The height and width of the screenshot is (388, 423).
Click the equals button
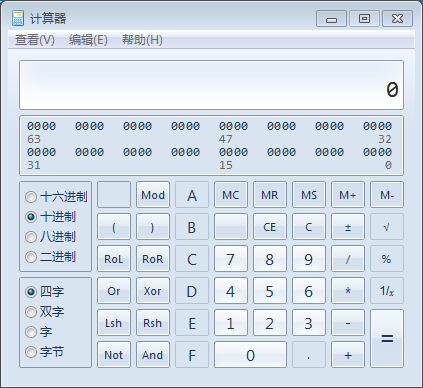pyautogui.click(x=387, y=339)
